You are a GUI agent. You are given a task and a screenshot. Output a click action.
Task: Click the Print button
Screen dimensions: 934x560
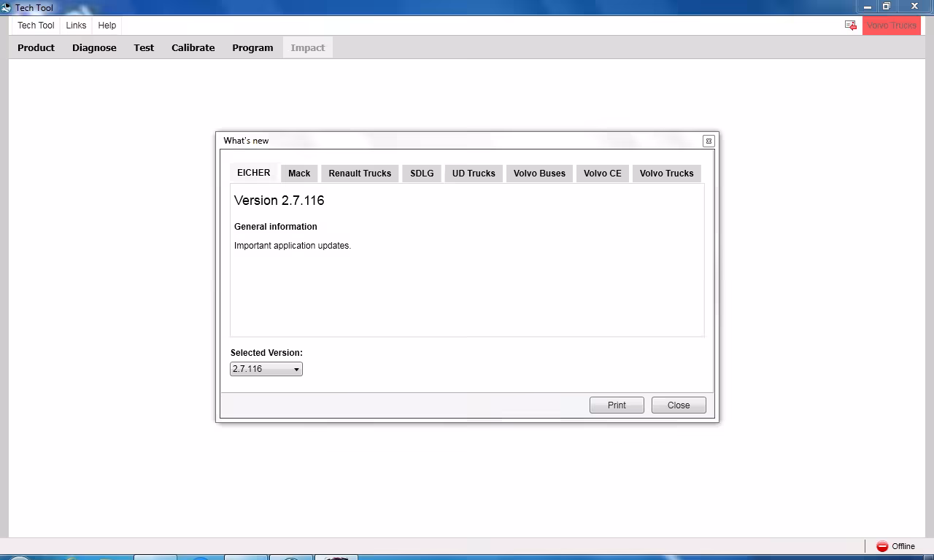point(617,405)
